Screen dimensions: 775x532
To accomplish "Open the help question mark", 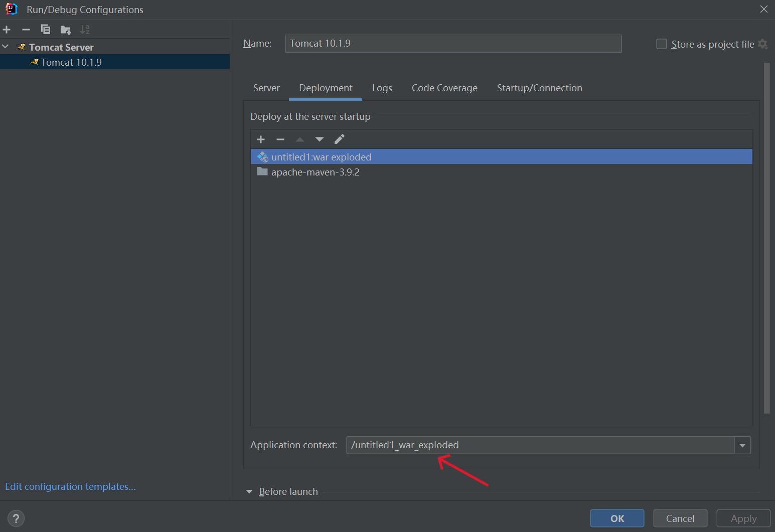I will coord(16,518).
